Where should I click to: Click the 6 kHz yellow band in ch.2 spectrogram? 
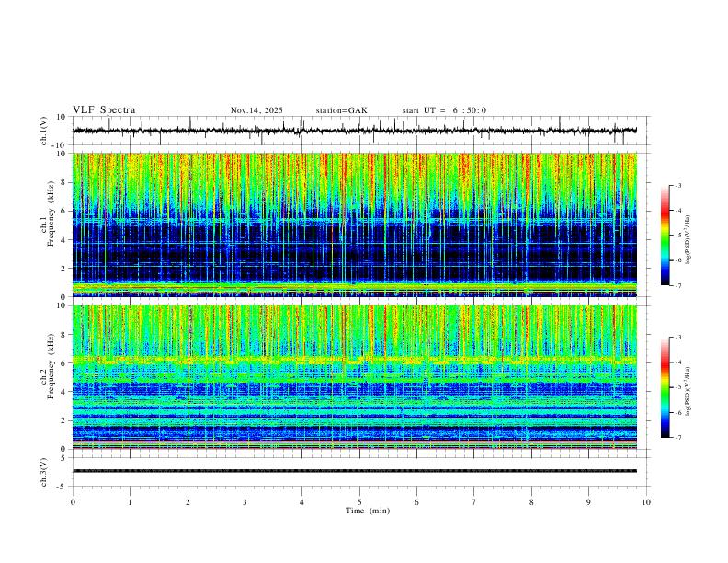pyautogui.click(x=354, y=360)
